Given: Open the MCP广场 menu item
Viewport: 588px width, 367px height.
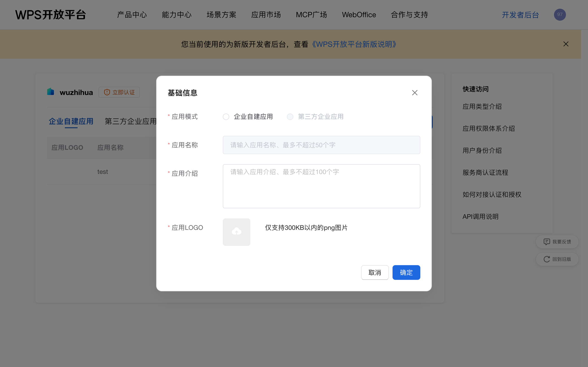Looking at the screenshot, I should (x=311, y=14).
